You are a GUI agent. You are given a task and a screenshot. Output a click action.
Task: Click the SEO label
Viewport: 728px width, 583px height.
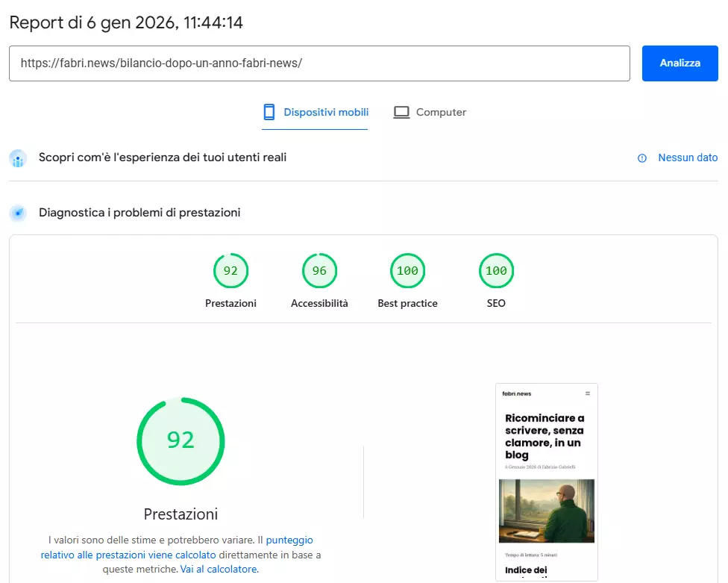pos(496,303)
